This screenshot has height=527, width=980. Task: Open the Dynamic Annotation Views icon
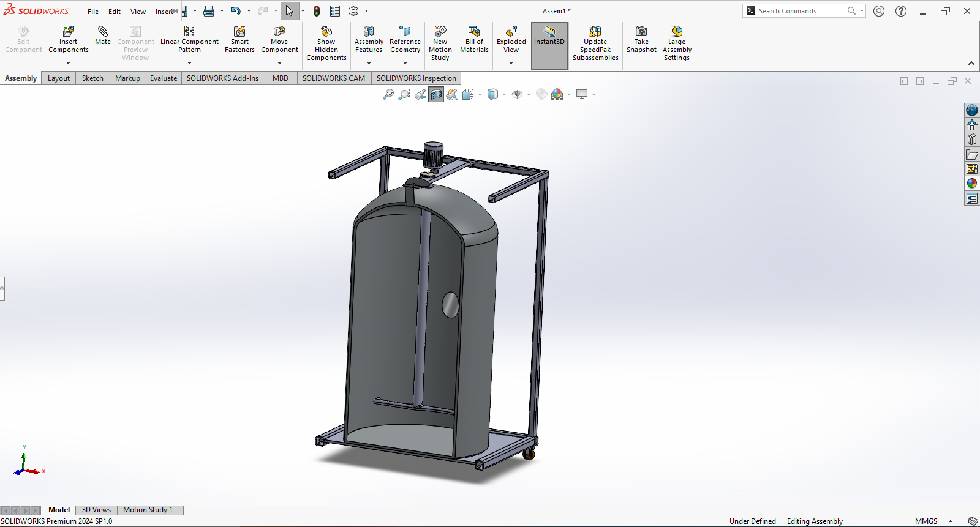pyautogui.click(x=452, y=94)
